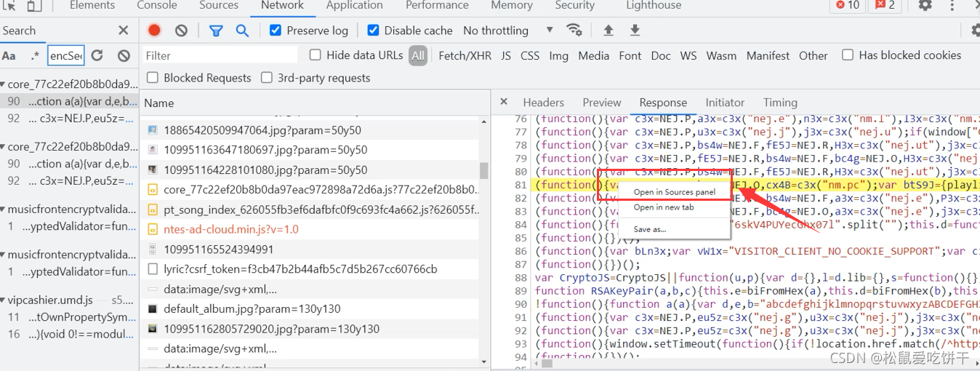Toggle the device toolbar icon
Screen dimensions: 980x371
[x=34, y=5]
